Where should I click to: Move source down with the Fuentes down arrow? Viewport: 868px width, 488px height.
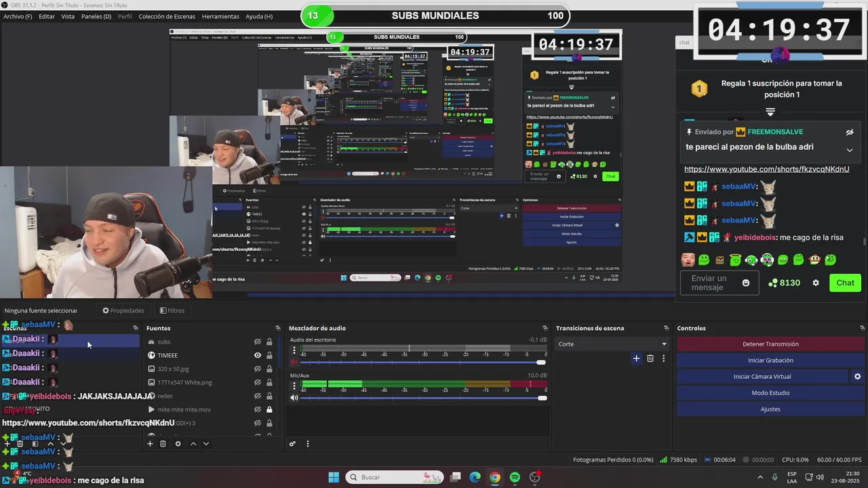pos(206,444)
